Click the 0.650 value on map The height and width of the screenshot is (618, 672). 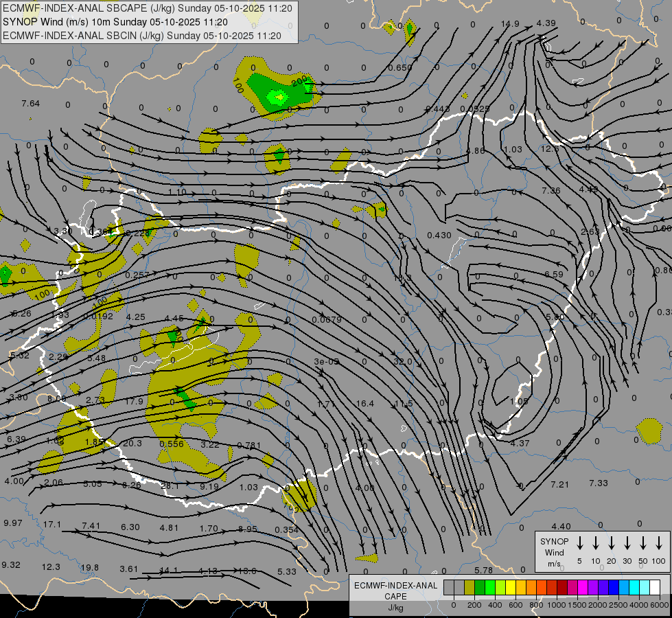[x=400, y=68]
